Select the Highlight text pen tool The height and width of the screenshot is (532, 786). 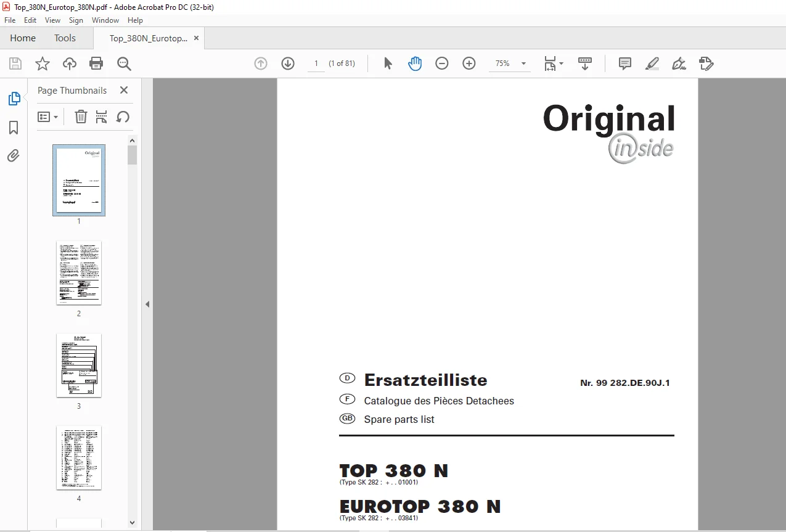tap(652, 63)
